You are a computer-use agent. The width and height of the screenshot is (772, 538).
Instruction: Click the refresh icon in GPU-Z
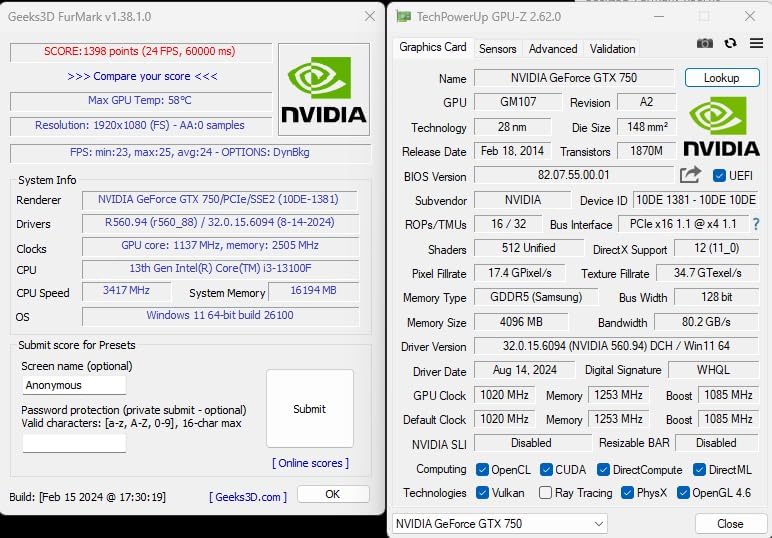click(730, 43)
